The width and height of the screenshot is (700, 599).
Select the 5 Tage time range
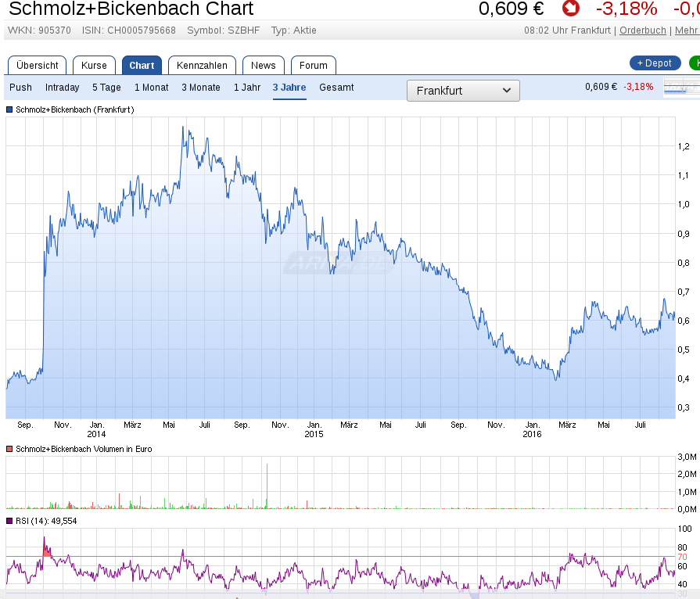[x=106, y=88]
